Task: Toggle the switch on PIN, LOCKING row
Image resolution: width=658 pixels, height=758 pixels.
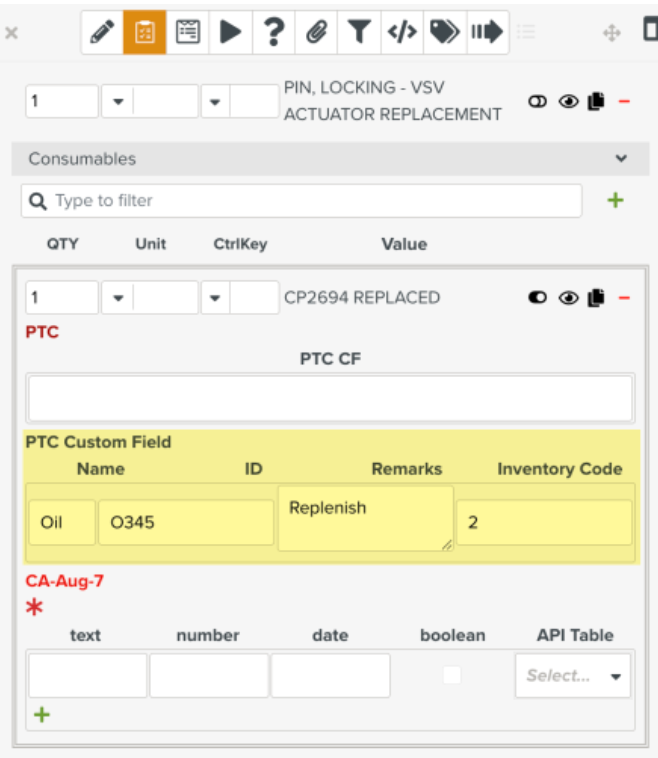Action: [x=538, y=101]
